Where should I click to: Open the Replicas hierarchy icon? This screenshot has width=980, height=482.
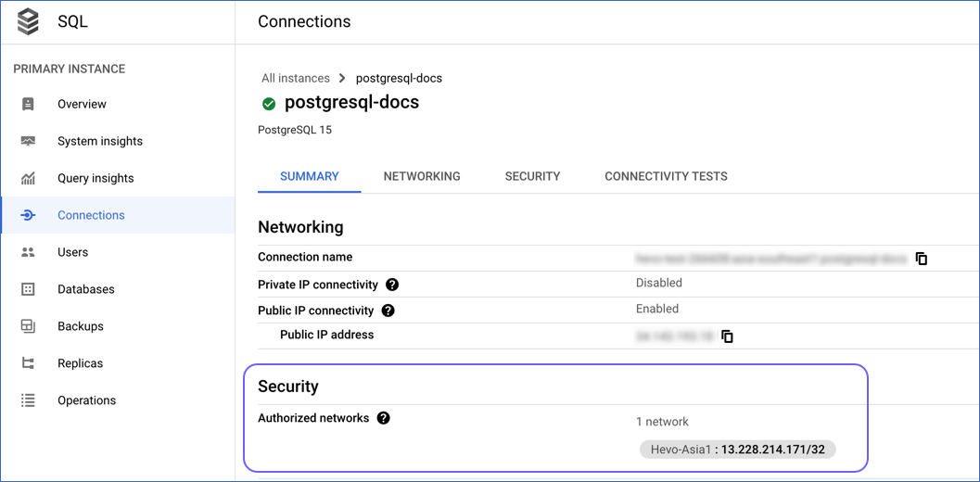point(28,363)
